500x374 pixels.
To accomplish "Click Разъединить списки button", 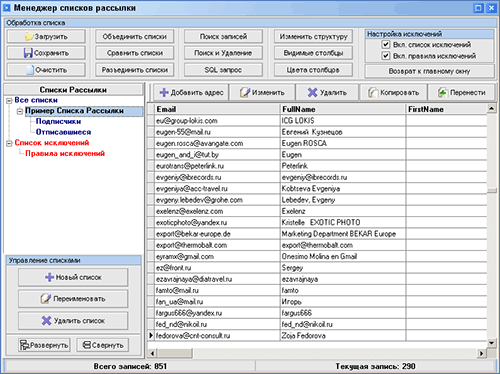I will (x=135, y=70).
